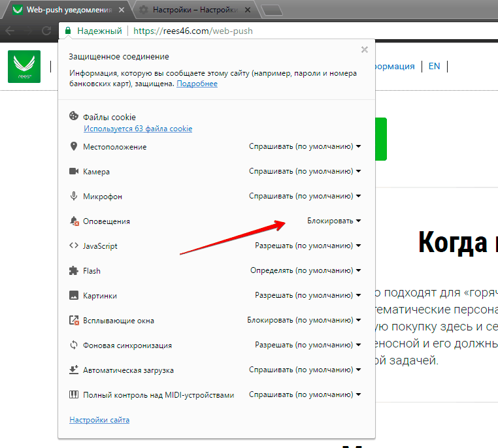Image resolution: width=498 pixels, height=448 pixels.
Task: Close the Web-push уведомления tab
Action: (122, 10)
